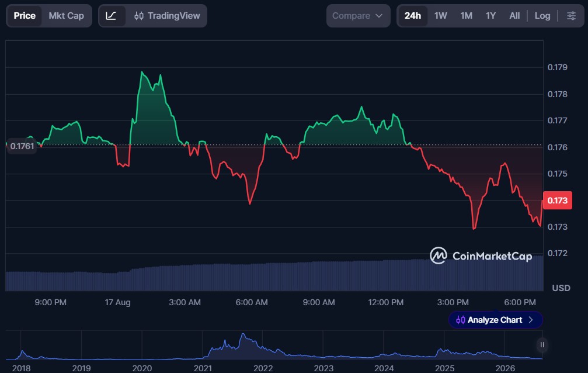Click 2023 on the history timeline

pyautogui.click(x=323, y=368)
